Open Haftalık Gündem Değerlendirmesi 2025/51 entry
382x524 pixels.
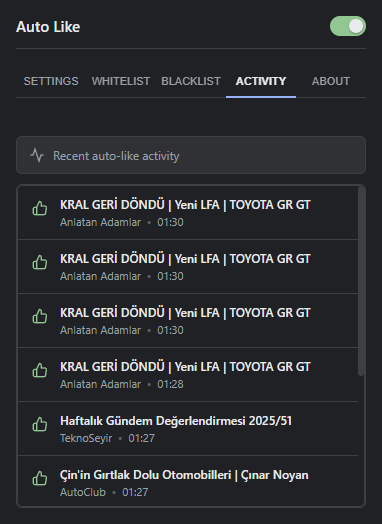[188, 429]
